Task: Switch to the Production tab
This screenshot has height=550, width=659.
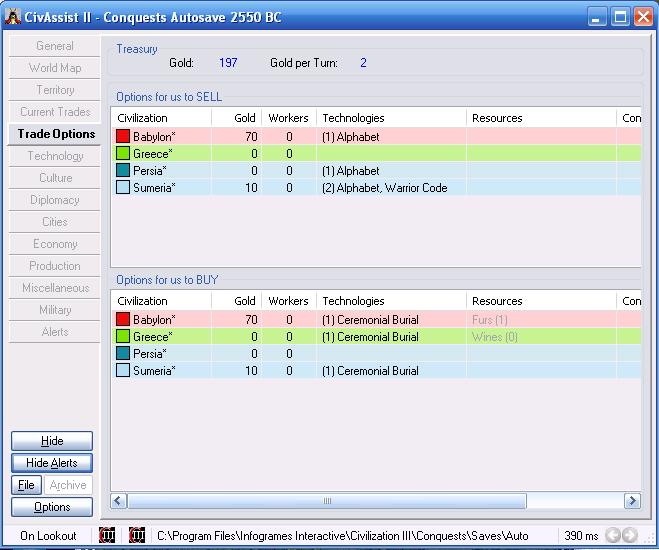Action: pos(55,266)
